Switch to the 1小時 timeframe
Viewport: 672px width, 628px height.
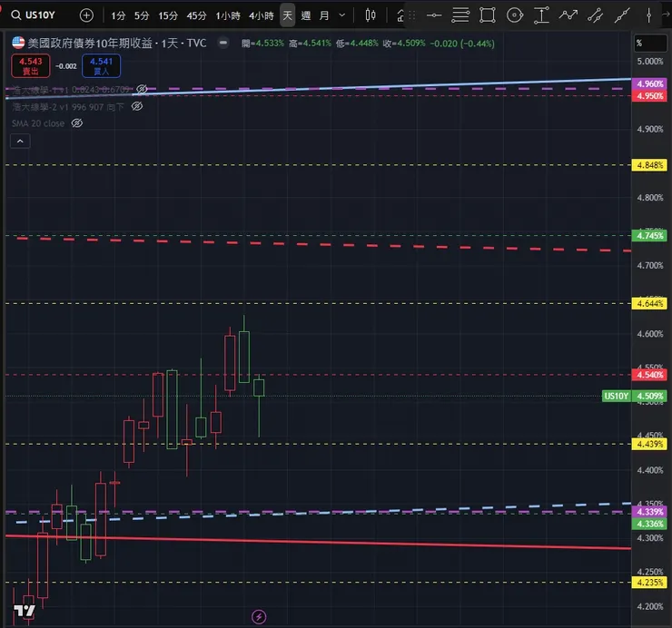pyautogui.click(x=228, y=15)
